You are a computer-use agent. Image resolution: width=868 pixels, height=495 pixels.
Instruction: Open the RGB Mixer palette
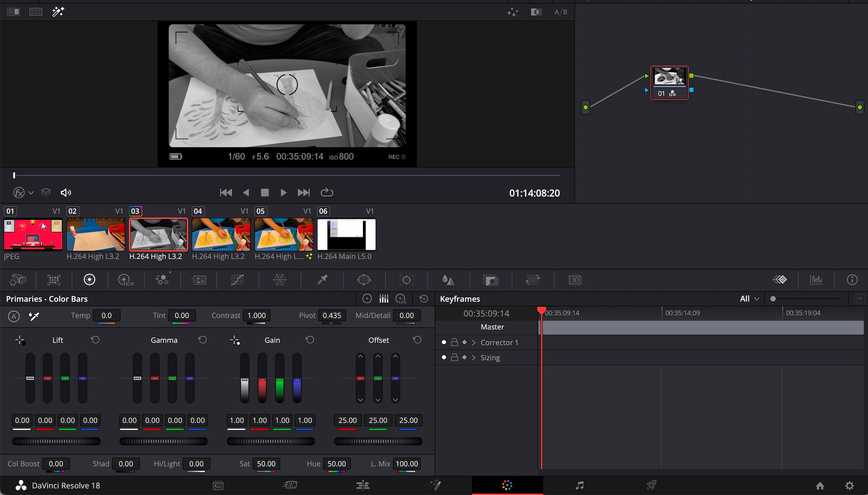point(162,280)
